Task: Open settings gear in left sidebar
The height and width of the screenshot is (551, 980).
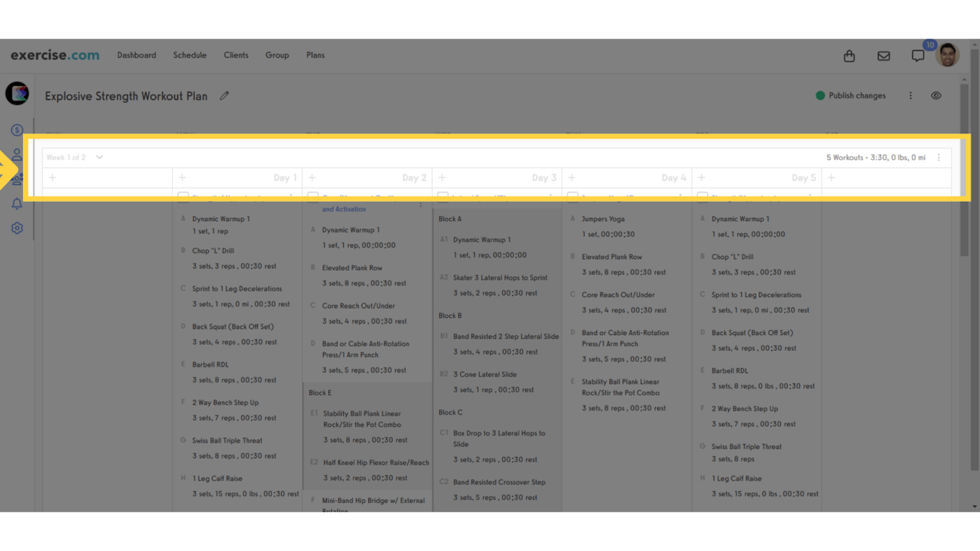Action: (x=17, y=228)
